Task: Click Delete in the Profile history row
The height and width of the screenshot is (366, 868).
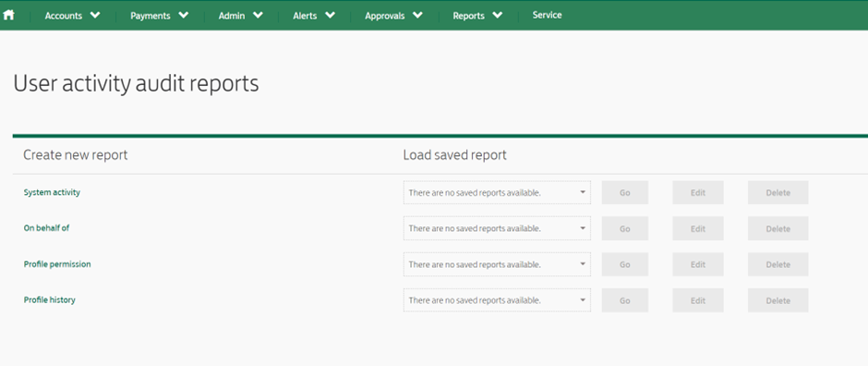Action: (x=778, y=300)
